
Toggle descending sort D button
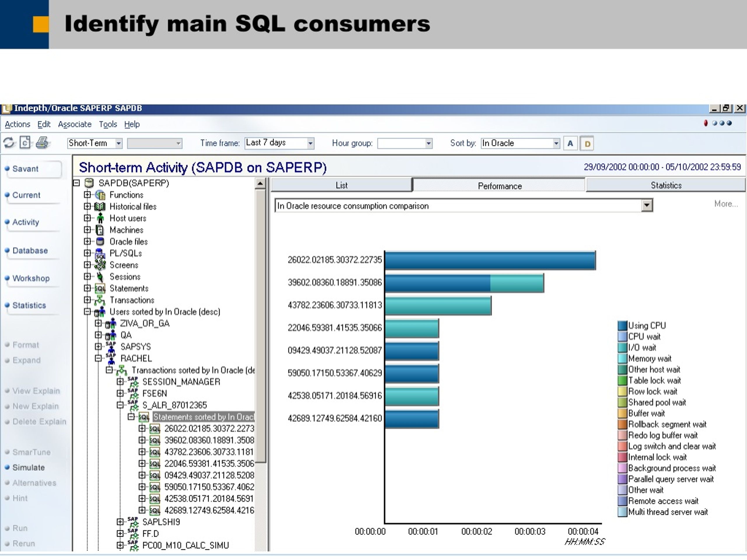tap(587, 143)
